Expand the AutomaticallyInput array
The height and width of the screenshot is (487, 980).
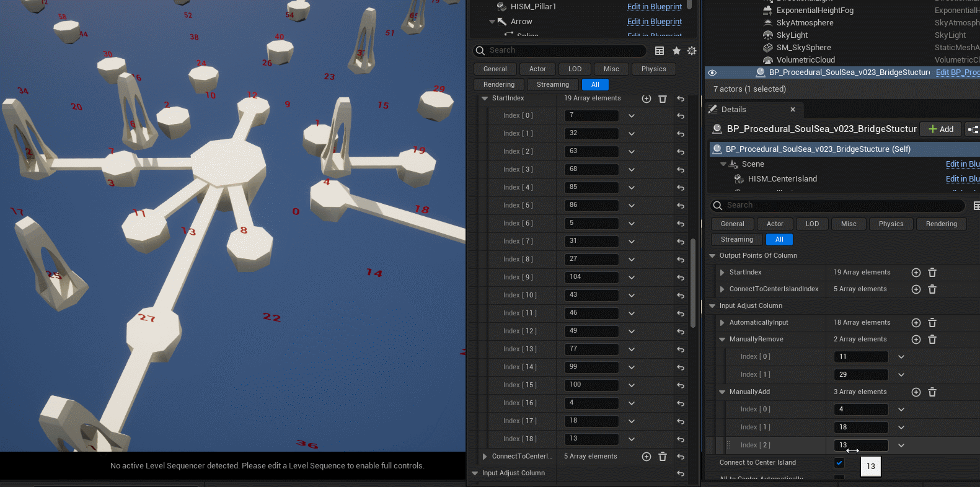722,323
